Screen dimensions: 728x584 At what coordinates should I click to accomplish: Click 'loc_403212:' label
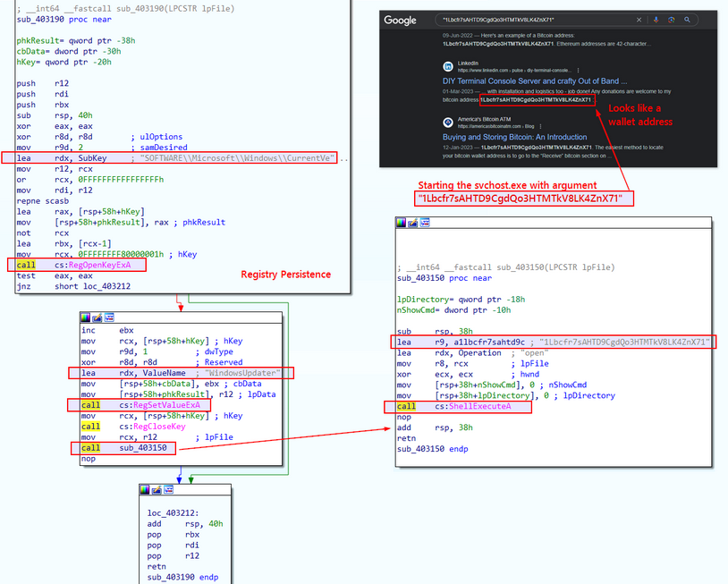click(x=173, y=513)
